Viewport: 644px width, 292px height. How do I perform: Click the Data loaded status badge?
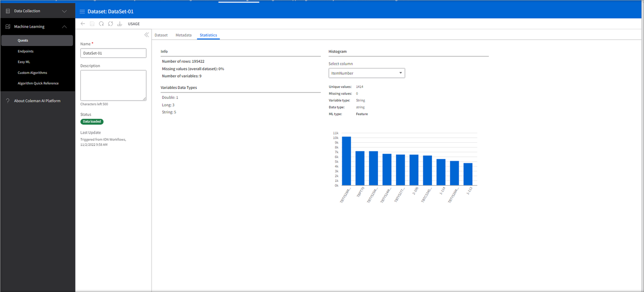tap(91, 121)
